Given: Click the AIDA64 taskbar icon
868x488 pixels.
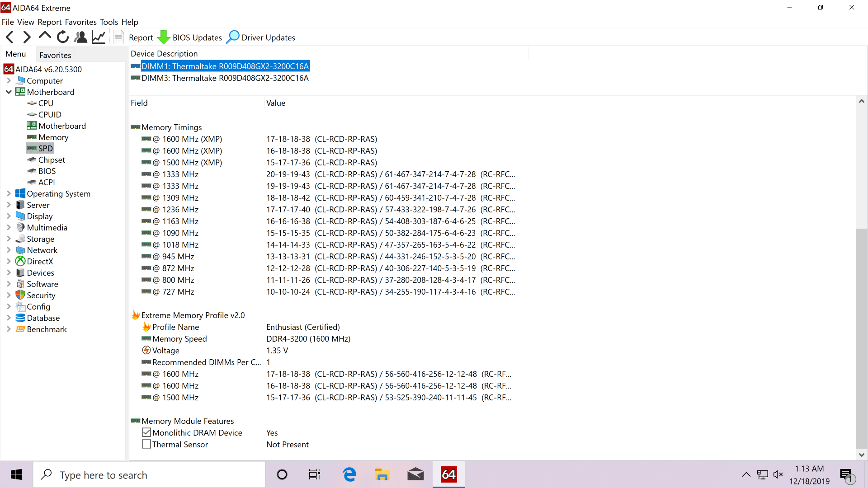Looking at the screenshot, I should pyautogui.click(x=448, y=474).
